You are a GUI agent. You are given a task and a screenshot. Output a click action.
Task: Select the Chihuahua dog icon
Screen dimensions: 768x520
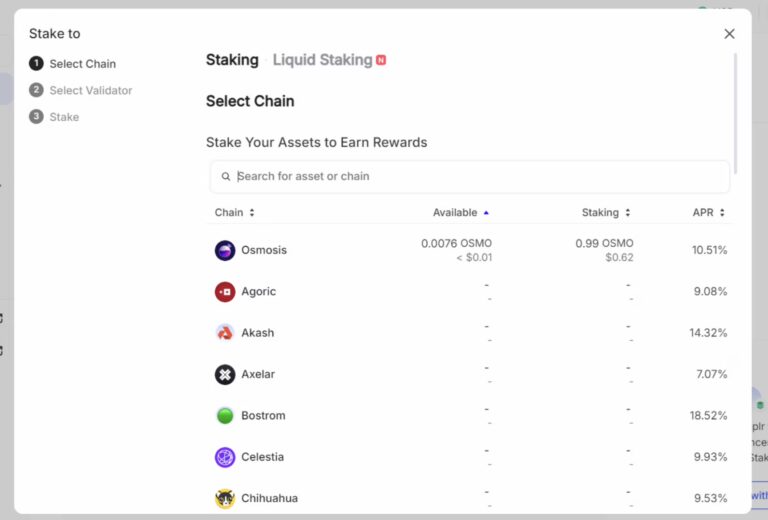(225, 498)
